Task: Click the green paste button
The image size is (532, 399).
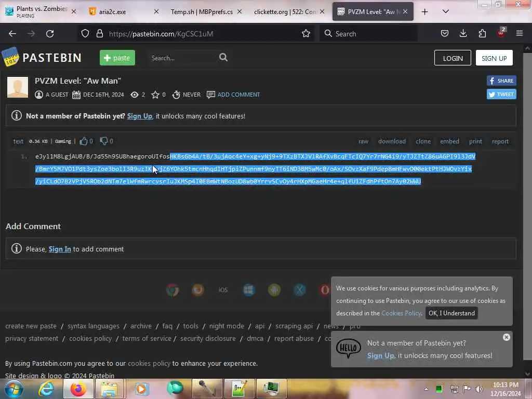Action: point(117,58)
